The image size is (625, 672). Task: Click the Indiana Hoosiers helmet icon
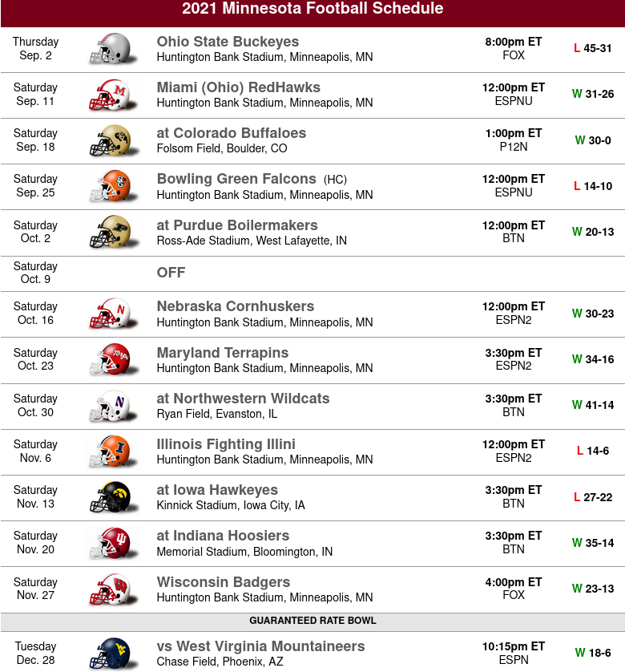tap(114, 544)
